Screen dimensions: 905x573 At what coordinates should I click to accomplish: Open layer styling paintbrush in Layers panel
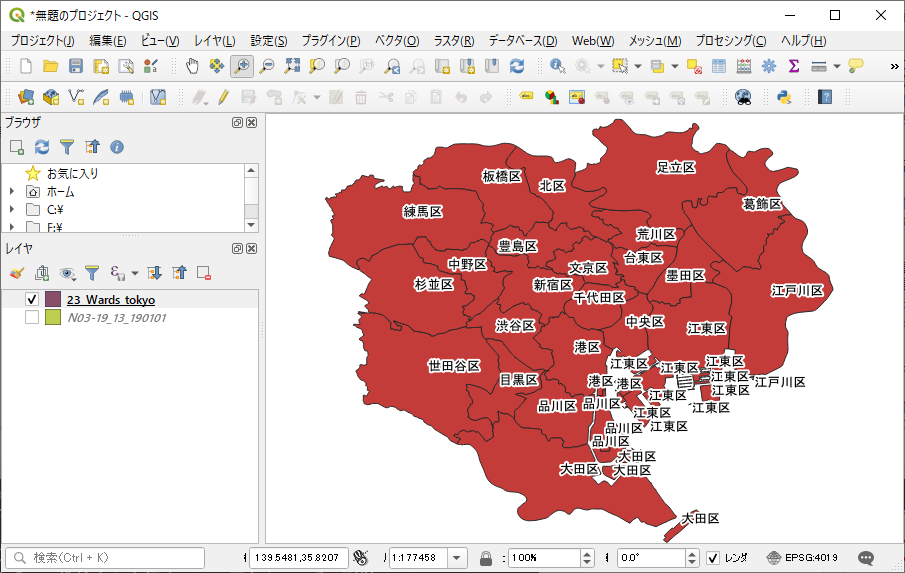(x=16, y=272)
